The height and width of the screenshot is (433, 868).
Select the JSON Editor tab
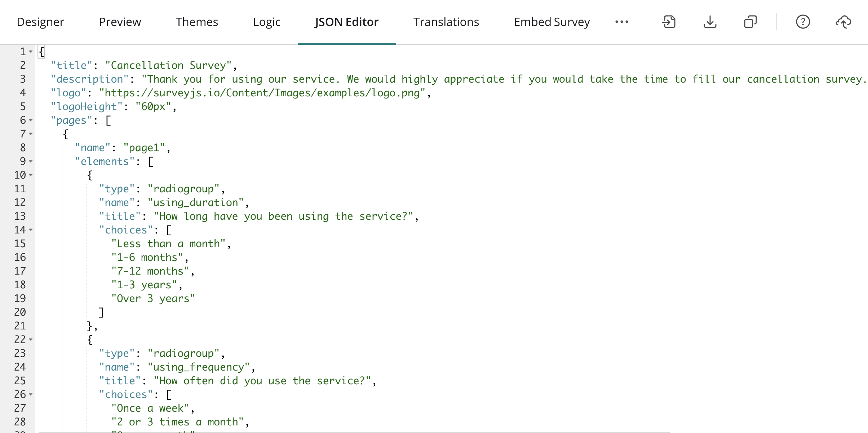click(346, 22)
